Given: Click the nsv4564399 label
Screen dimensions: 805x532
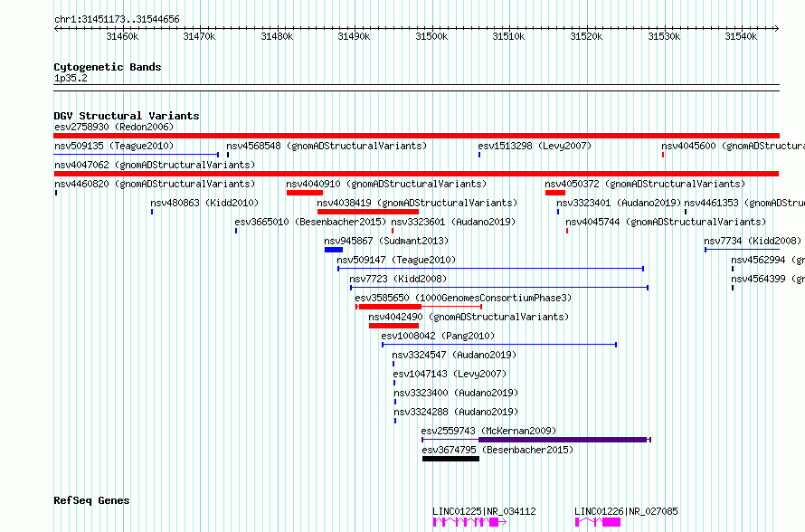Looking at the screenshot, I should 768,279.
